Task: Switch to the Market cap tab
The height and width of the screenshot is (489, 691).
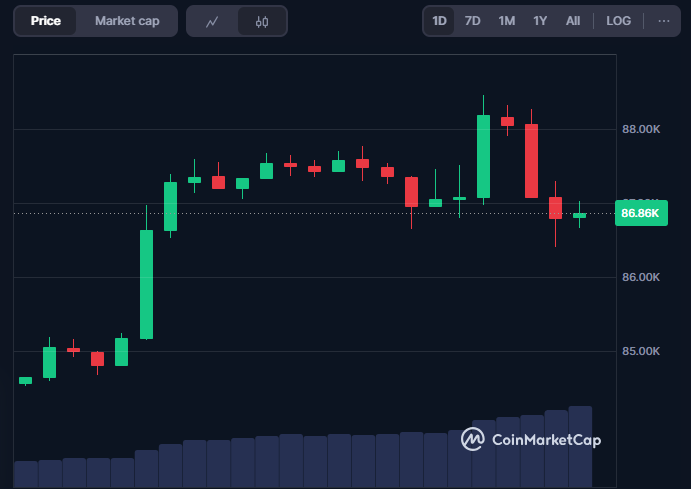Action: (127, 21)
